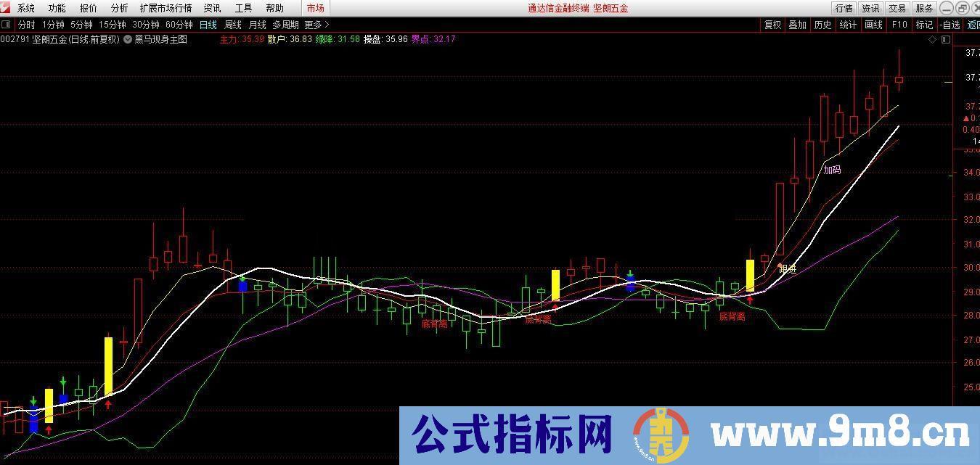Click the 行情 button at top right
The width and height of the screenshot is (980, 465).
coord(844,8)
